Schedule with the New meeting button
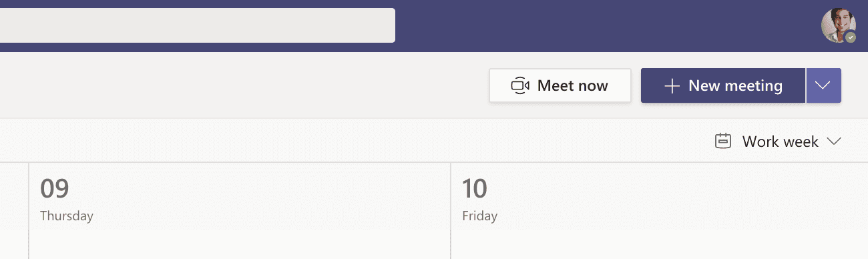Viewport: 868px width, 259px height. (x=723, y=85)
